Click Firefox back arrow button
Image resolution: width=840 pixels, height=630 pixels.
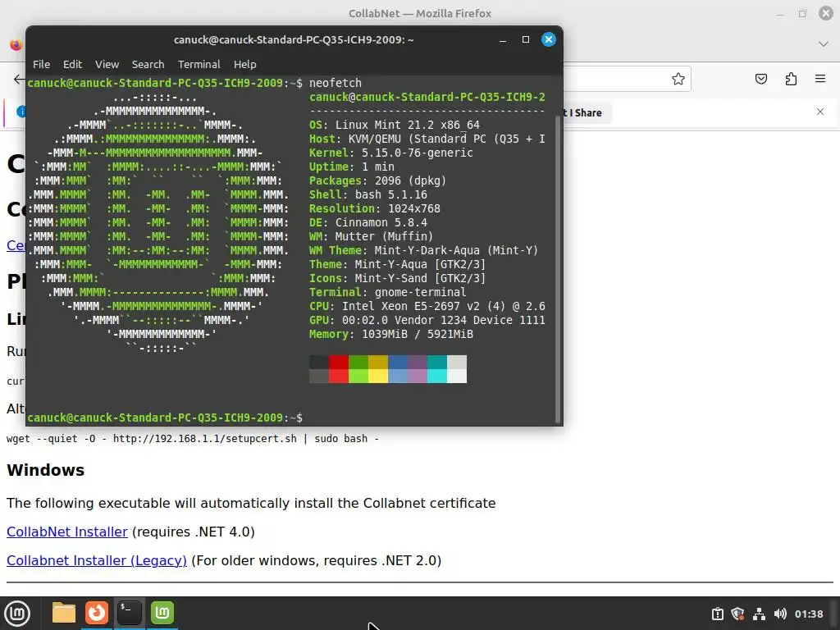pos(20,80)
